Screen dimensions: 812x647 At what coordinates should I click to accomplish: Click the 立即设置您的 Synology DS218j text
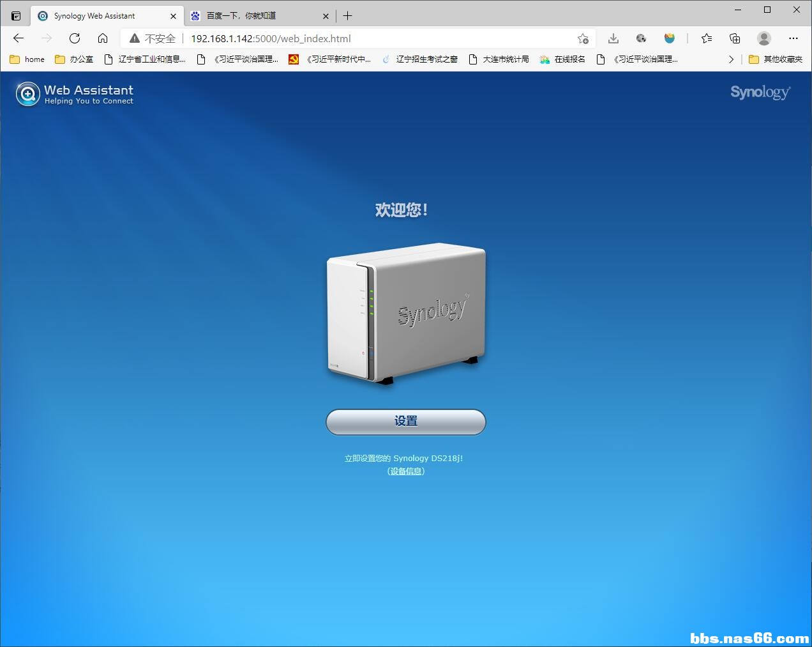[x=404, y=459]
